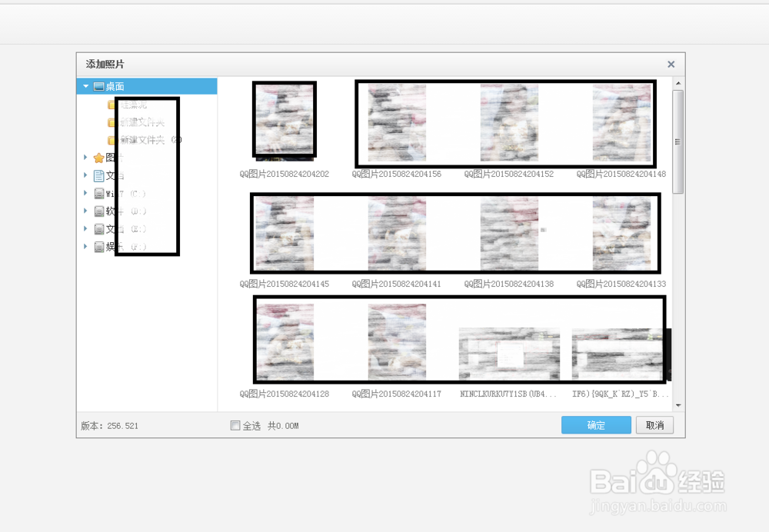Expand the 文档 library node arrow
The width and height of the screenshot is (769, 532).
click(85, 175)
